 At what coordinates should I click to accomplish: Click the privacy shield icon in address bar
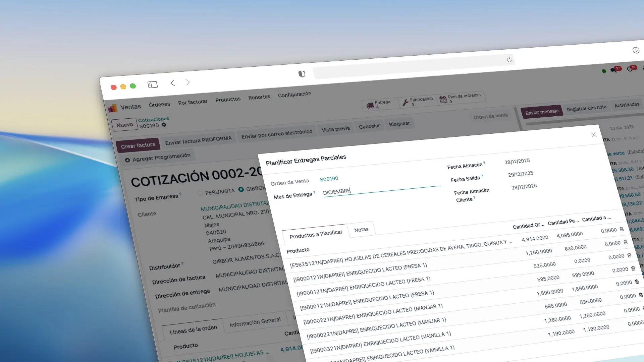[x=302, y=74]
